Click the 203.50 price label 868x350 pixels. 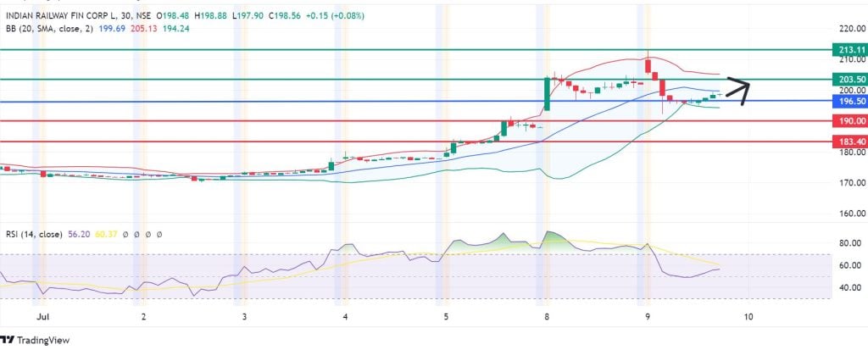click(849, 79)
